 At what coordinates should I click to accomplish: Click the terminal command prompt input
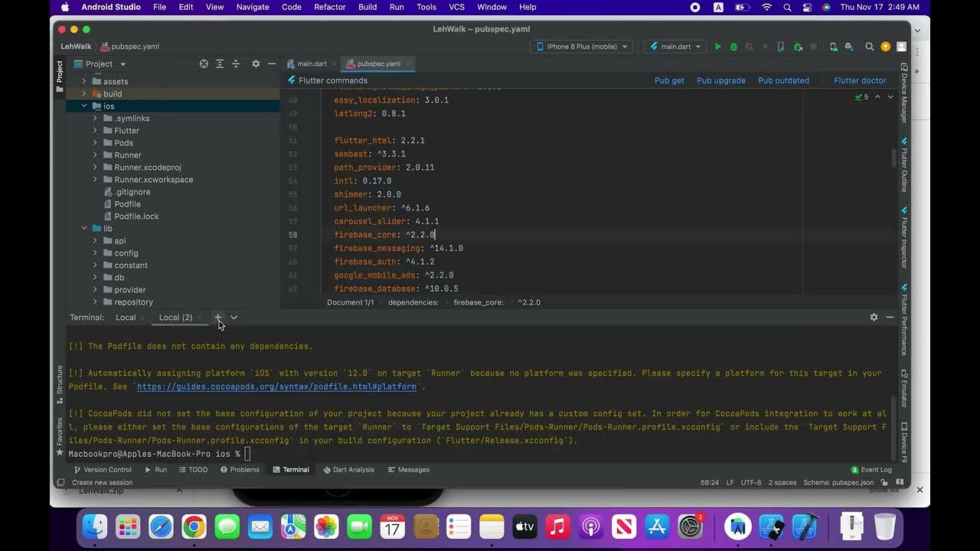tap(247, 454)
